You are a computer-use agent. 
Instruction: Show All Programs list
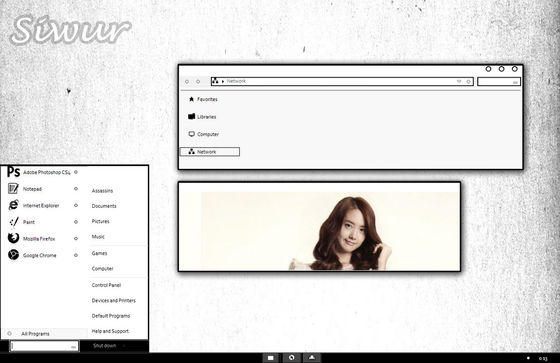45,333
